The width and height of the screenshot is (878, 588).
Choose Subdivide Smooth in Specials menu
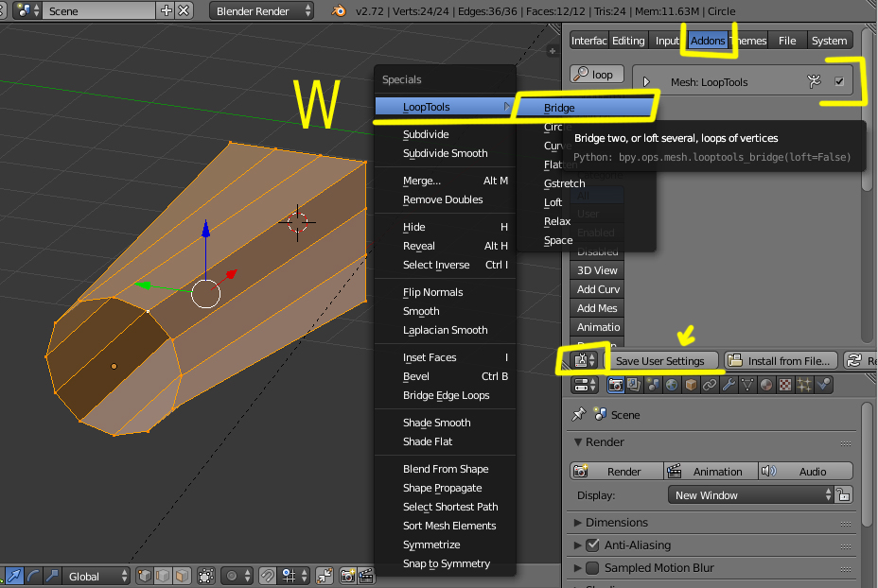[446, 153]
